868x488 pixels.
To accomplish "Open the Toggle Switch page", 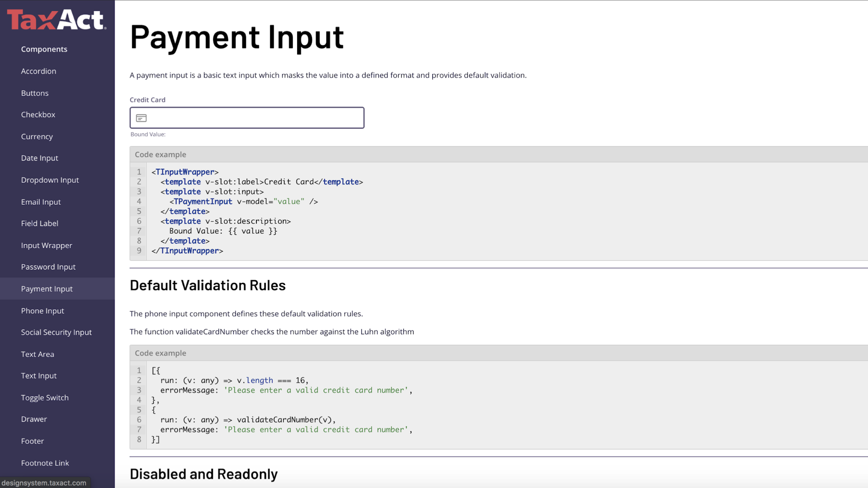I will click(45, 398).
